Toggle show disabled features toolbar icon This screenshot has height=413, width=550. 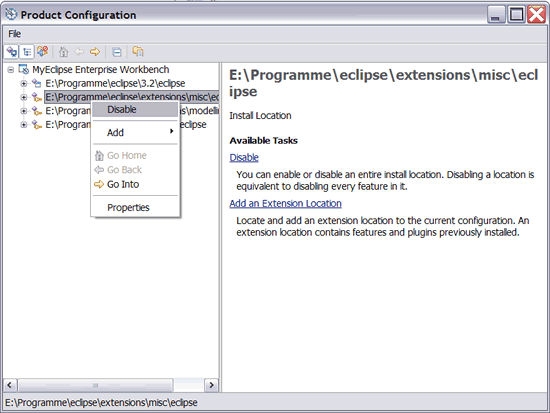(x=42, y=52)
